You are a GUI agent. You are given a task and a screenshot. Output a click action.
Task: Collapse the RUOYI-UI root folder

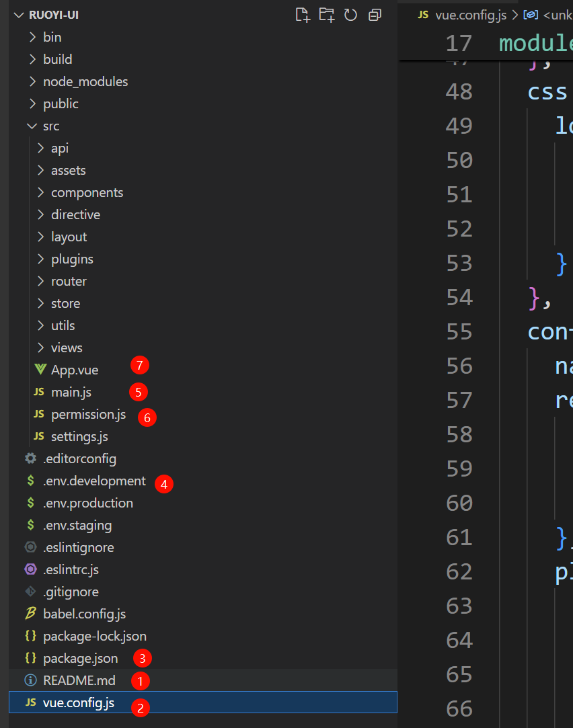point(18,15)
